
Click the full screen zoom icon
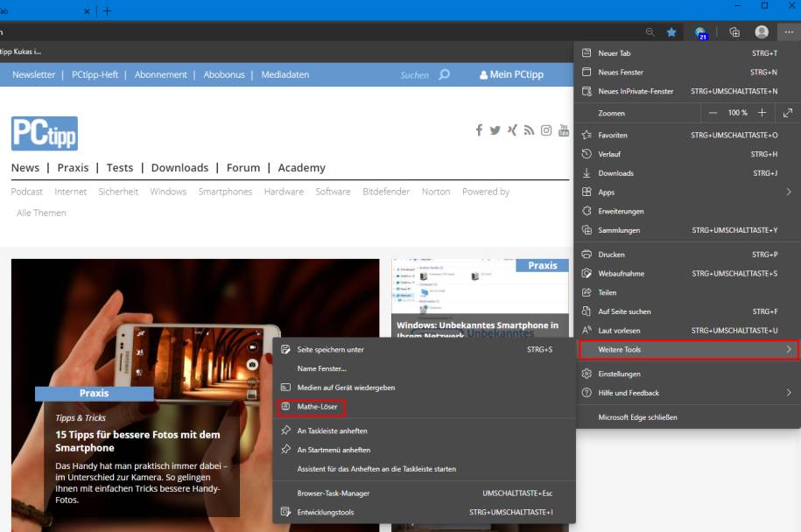pos(788,113)
